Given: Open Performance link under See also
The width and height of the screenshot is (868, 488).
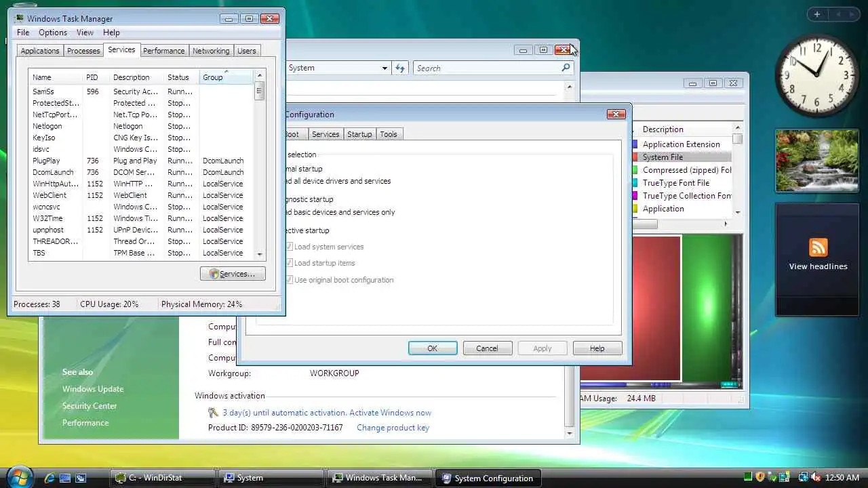Looking at the screenshot, I should (85, 423).
